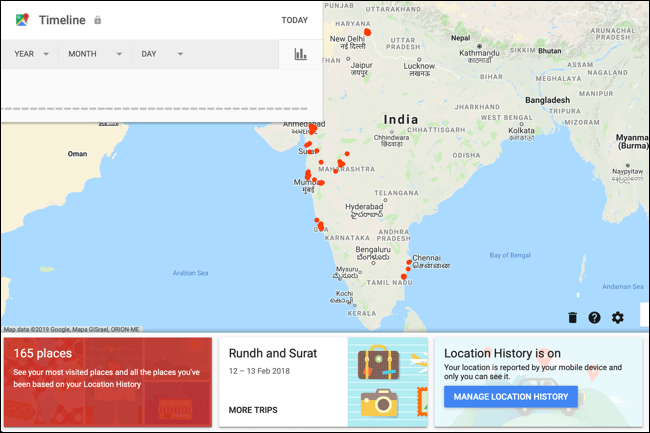Click the lock icon beside Timeline
650x433 pixels.
(x=97, y=20)
